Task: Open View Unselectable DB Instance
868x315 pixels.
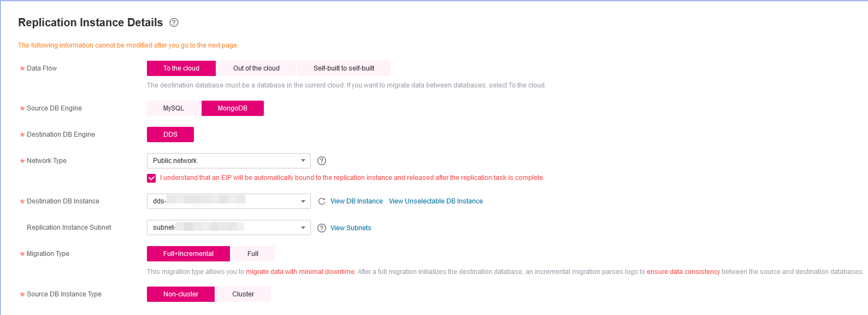Action: (x=435, y=201)
